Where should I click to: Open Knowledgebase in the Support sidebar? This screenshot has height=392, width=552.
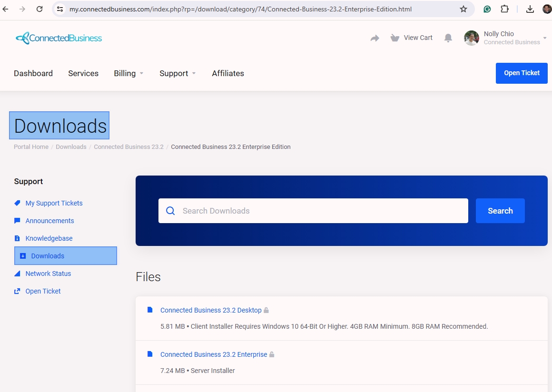click(49, 239)
